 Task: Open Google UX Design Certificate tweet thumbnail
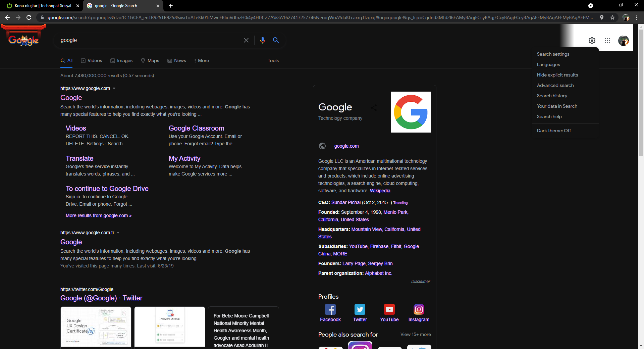(96, 327)
